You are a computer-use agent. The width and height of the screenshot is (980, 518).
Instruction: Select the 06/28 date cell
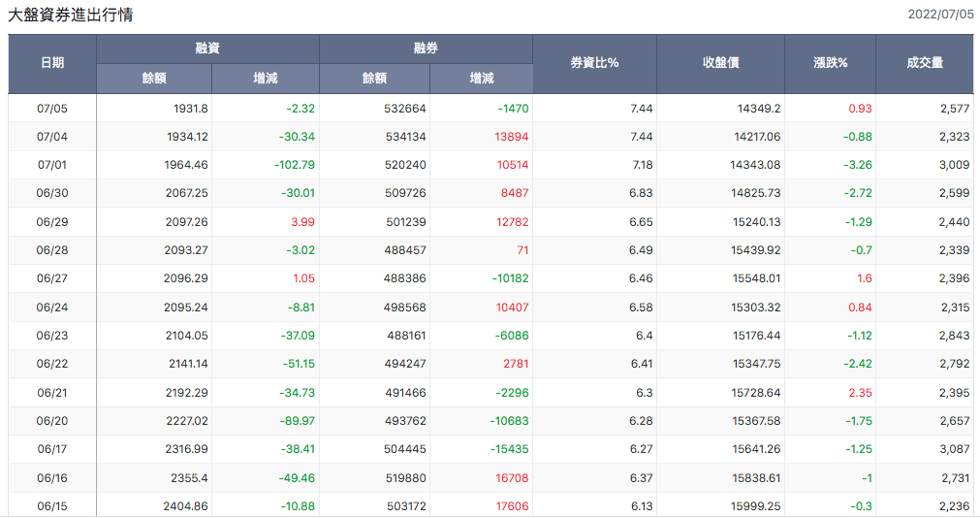52,250
